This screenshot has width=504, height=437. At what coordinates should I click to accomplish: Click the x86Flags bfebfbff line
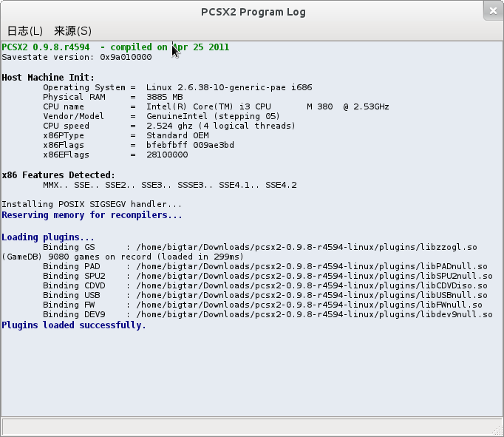click(x=138, y=145)
